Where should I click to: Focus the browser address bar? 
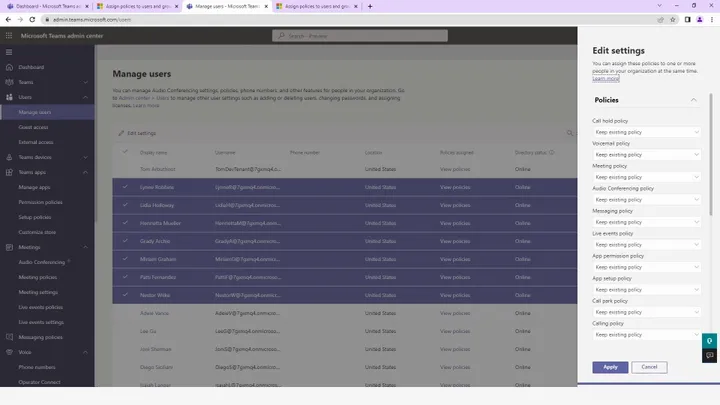coord(349,19)
